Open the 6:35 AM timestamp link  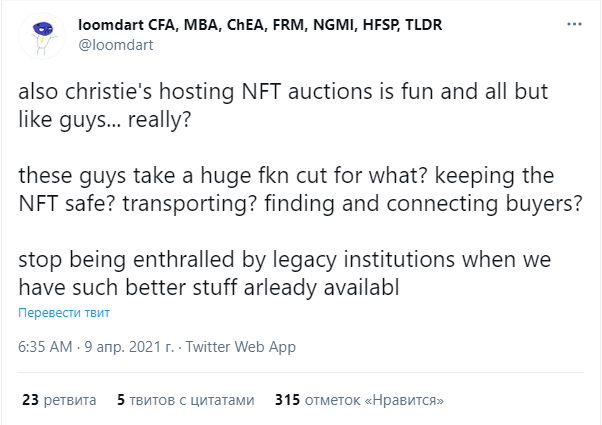pos(45,347)
